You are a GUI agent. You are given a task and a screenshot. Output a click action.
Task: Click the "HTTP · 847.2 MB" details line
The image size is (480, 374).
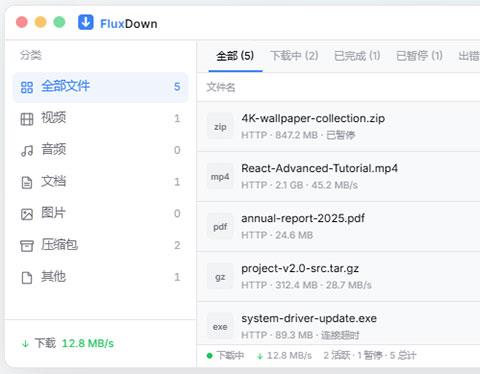pos(298,135)
